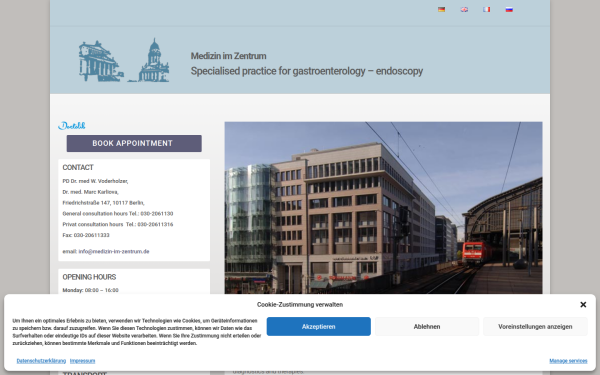Click the Cookie-Zustimmung verwalten title
The height and width of the screenshot is (375, 600).
(300, 305)
